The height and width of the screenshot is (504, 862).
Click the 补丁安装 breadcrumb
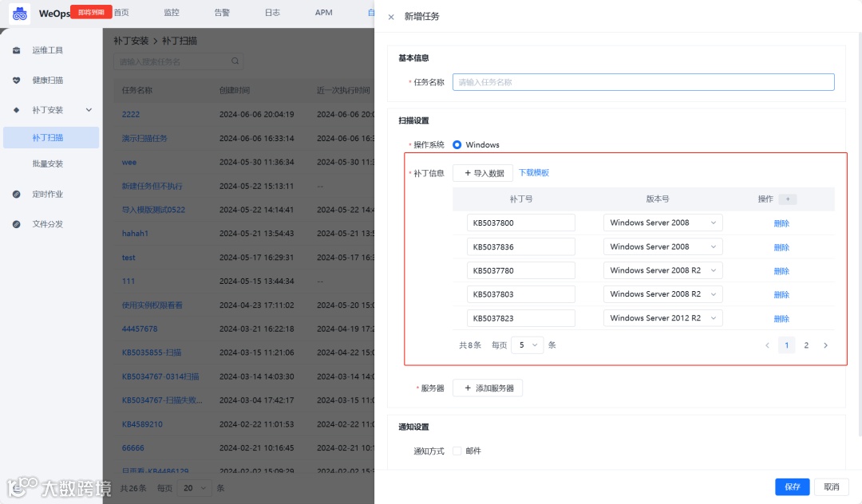(x=131, y=41)
